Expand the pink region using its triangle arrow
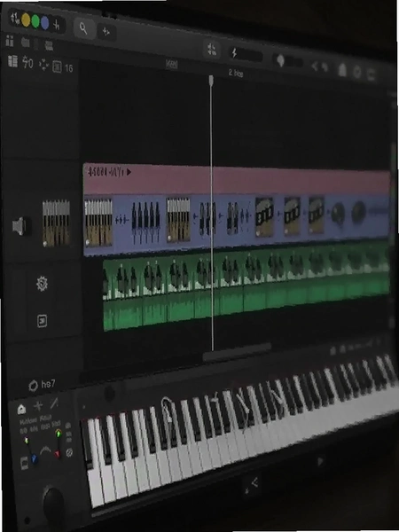The width and height of the screenshot is (399, 532). click(129, 172)
